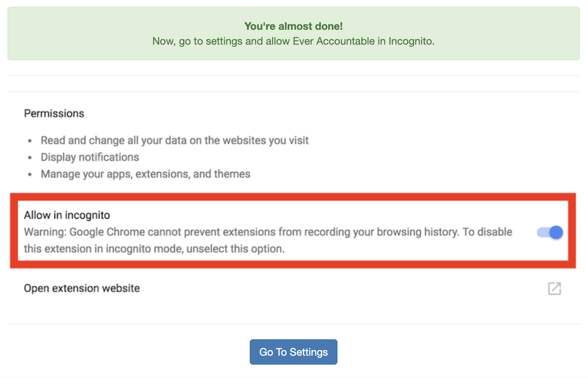Select the Permissions section heading
The width and height of the screenshot is (588, 378).
pyautogui.click(x=54, y=113)
